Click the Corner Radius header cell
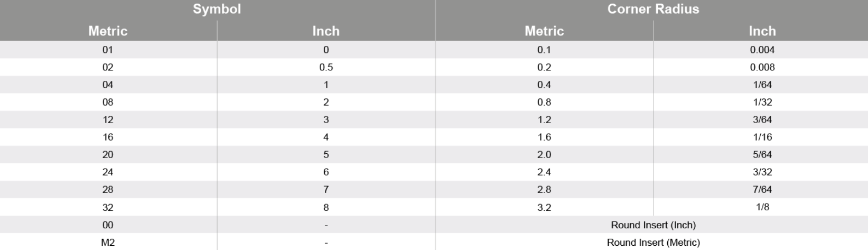Screen dimensions: 868x250 tap(652, 10)
